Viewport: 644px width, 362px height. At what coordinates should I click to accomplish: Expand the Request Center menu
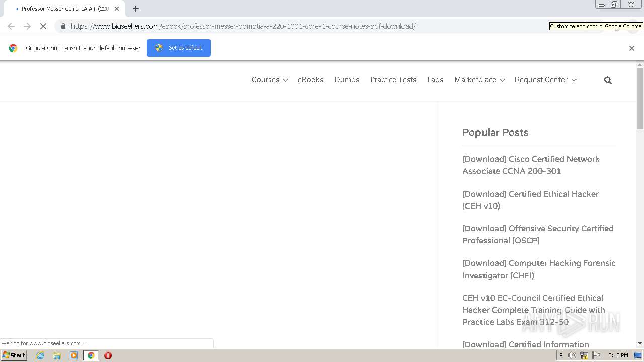tap(545, 80)
